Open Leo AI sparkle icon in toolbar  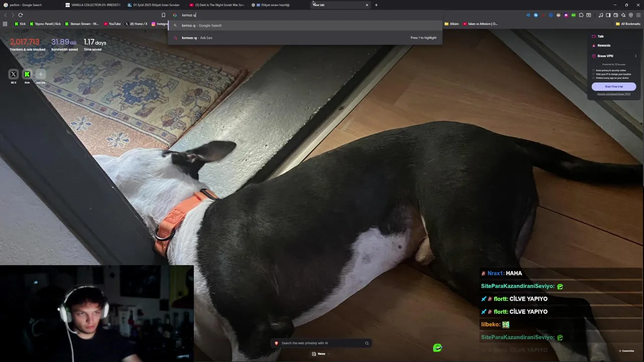tap(623, 15)
